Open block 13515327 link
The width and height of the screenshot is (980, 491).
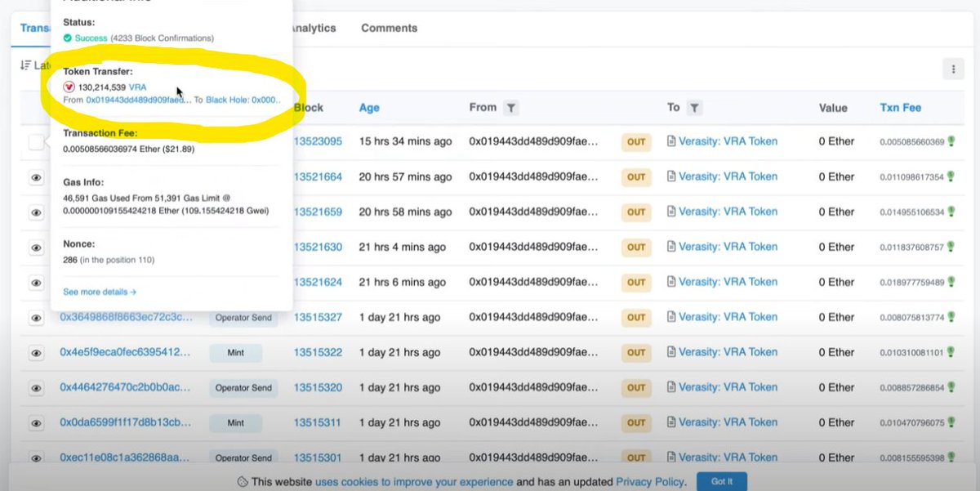[x=318, y=317]
